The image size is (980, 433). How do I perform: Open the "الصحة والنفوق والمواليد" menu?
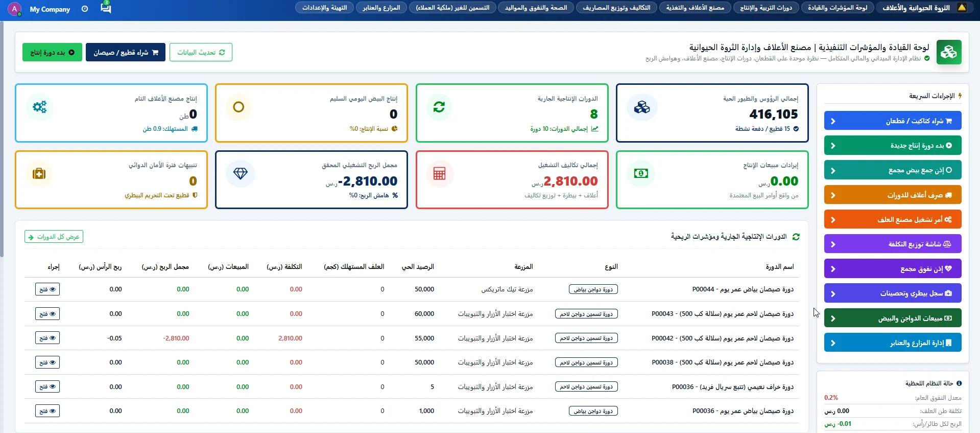pos(536,8)
